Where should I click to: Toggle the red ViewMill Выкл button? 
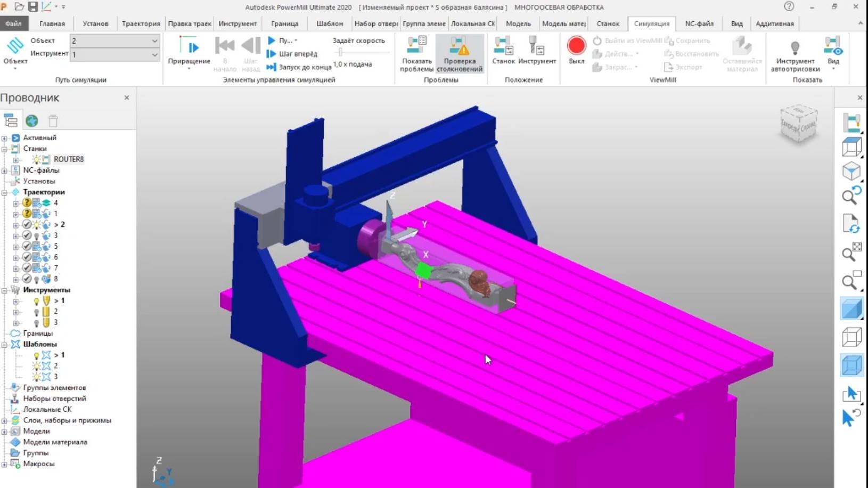576,46
